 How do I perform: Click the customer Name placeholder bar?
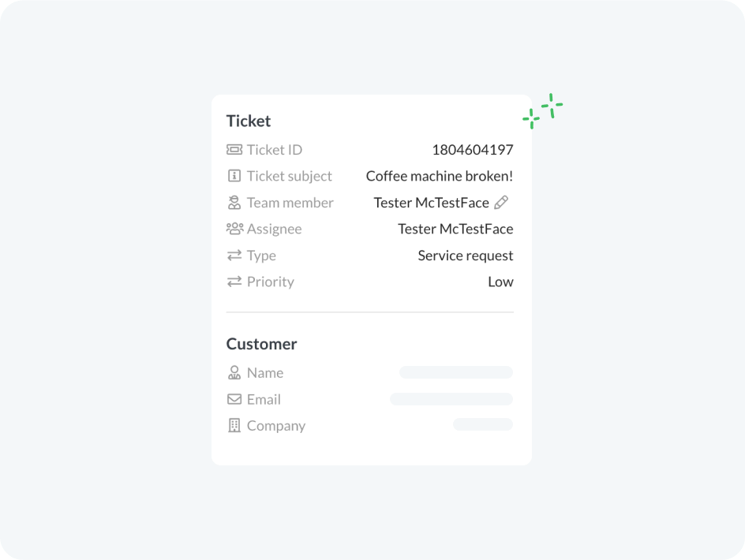456,372
